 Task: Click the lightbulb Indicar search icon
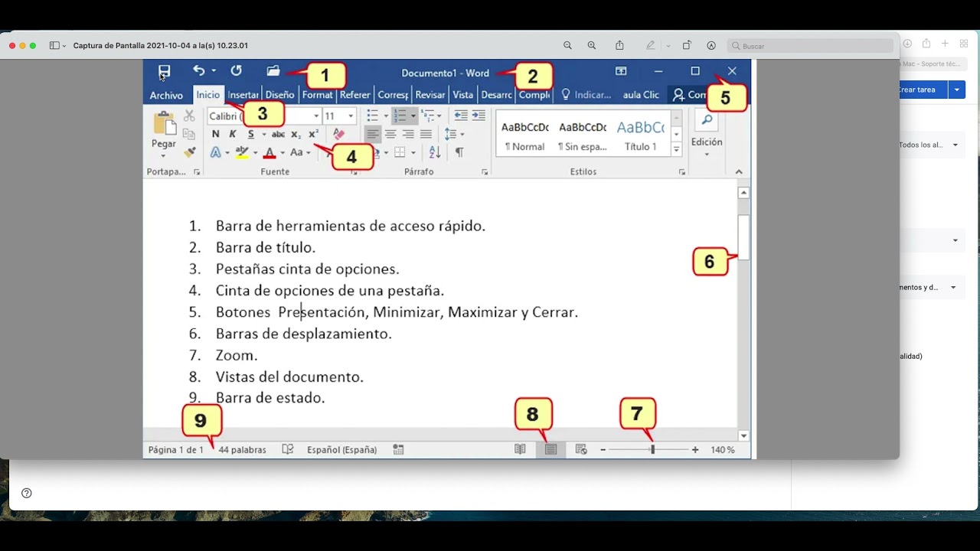coord(567,95)
